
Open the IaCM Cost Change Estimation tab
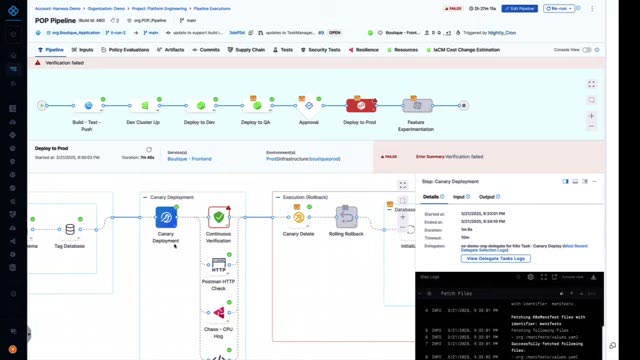463,50
